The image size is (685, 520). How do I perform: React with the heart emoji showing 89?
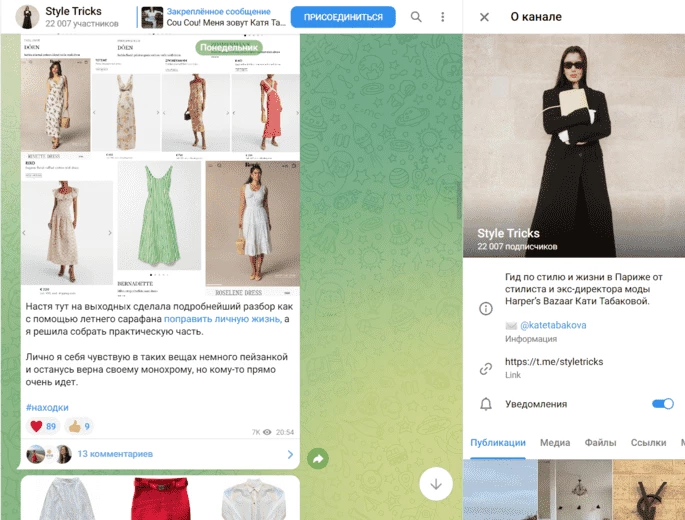point(42,426)
